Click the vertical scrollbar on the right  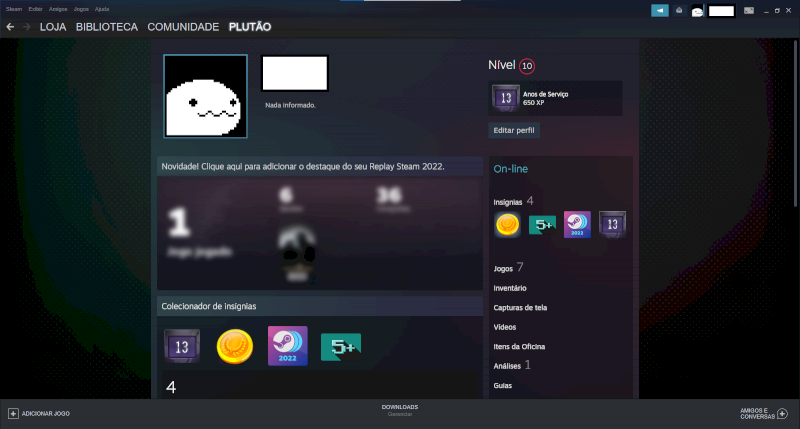796,122
